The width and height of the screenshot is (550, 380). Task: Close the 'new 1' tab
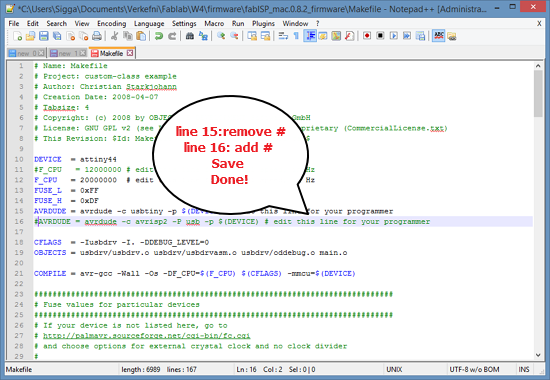[82, 53]
